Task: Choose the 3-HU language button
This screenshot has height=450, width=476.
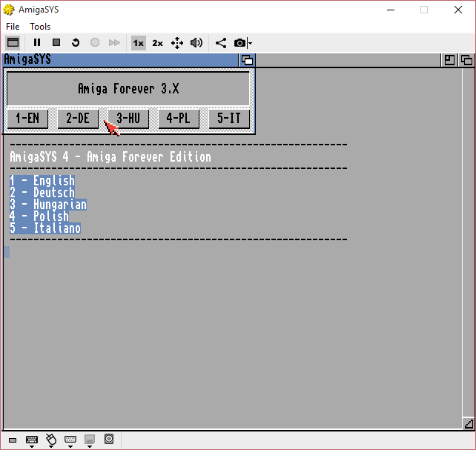Action: coord(128,118)
